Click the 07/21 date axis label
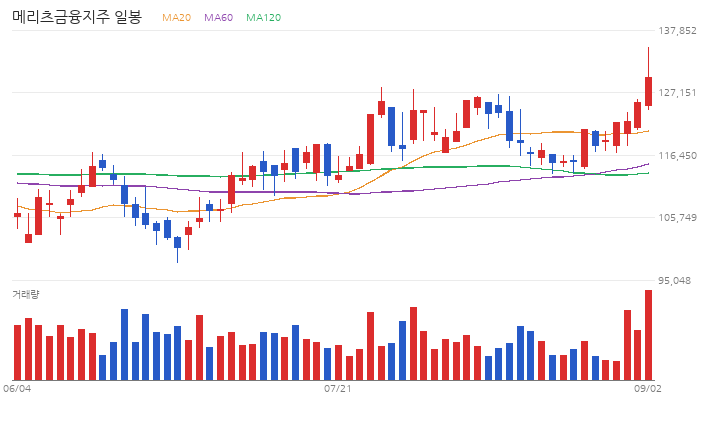 coord(338,389)
